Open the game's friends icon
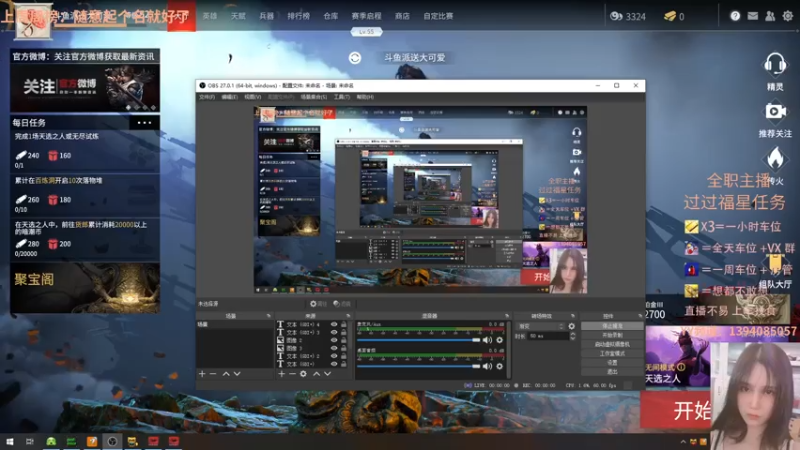Image resolution: width=800 pixels, height=450 pixels. click(x=770, y=16)
